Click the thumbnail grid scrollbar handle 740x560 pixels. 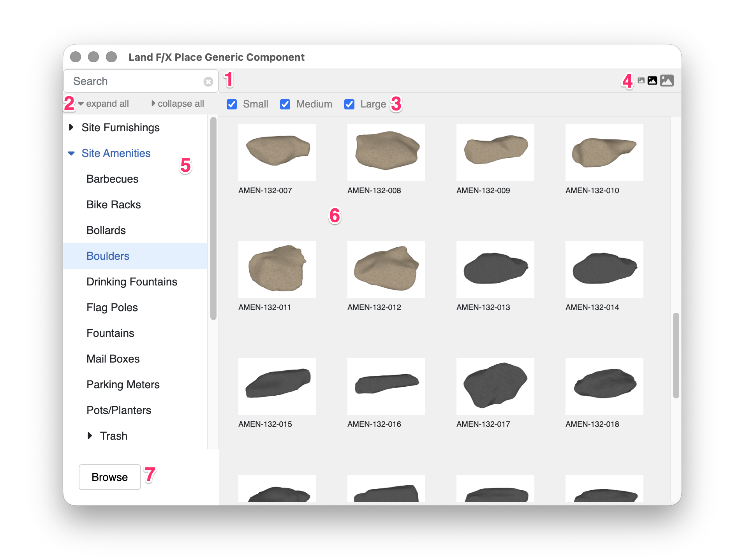point(676,355)
